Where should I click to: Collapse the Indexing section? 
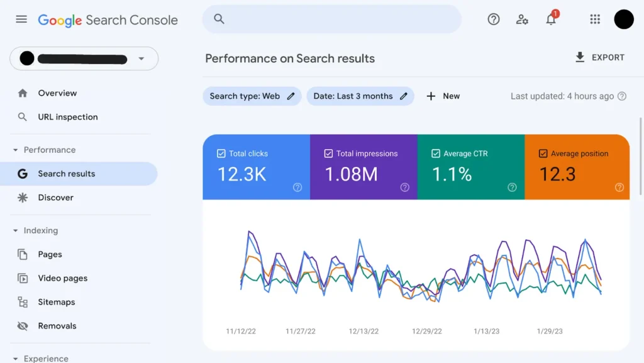pos(16,230)
